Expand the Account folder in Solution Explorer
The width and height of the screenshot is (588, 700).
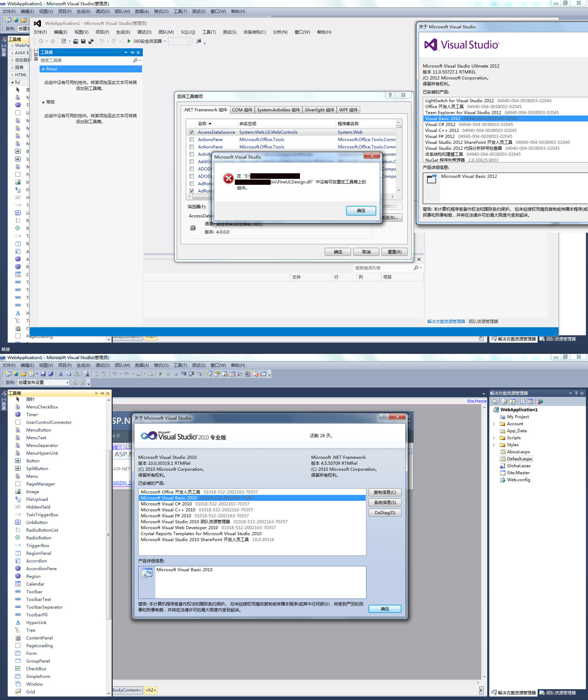point(494,424)
